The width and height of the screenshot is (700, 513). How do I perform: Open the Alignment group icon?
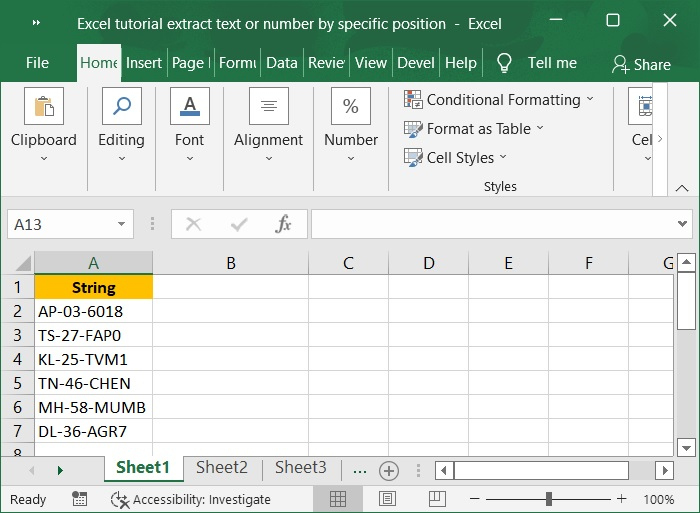[x=268, y=106]
